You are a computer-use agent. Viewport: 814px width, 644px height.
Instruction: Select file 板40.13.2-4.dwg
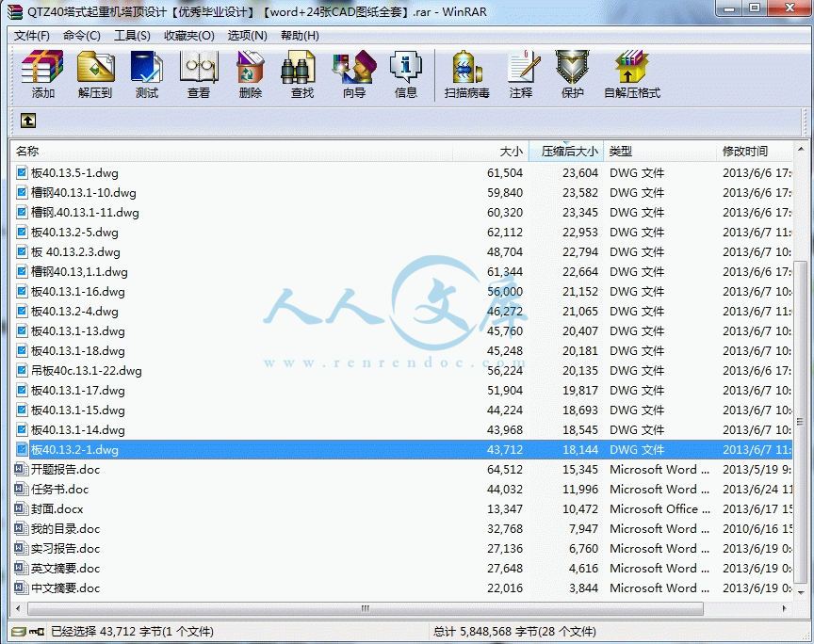[x=74, y=312]
